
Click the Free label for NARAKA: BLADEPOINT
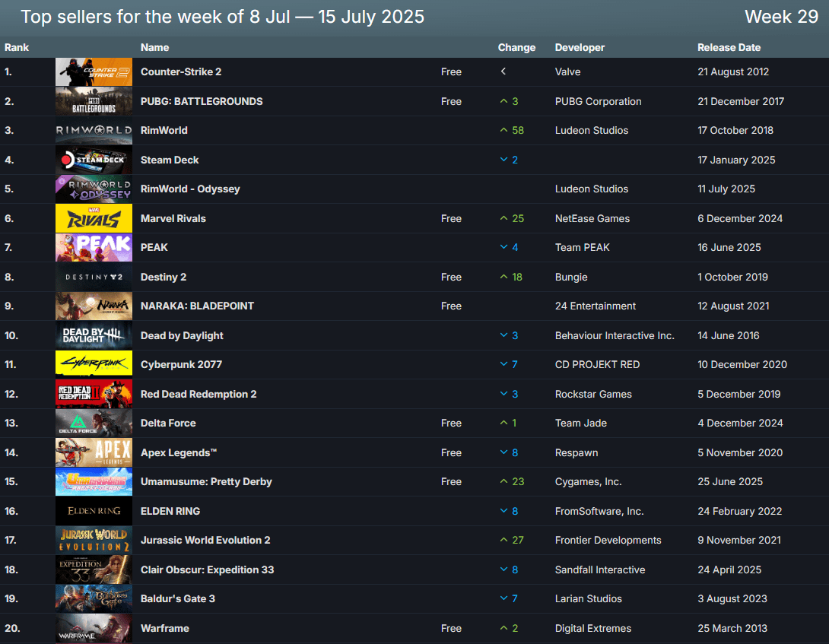[x=451, y=306]
